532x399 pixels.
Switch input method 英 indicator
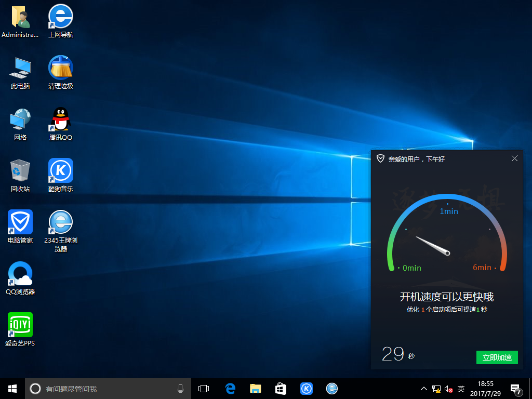(461, 389)
